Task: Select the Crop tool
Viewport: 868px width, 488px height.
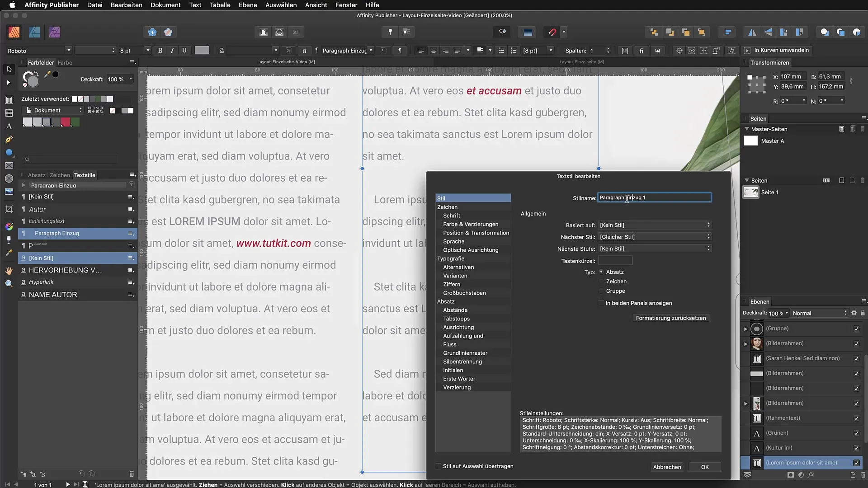Action: coord(9,209)
